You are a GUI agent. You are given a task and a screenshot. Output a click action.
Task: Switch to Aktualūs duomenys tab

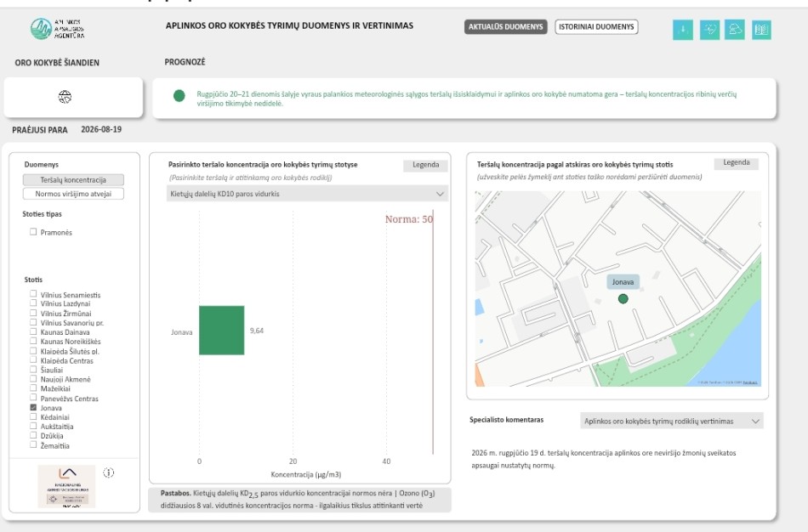click(x=505, y=27)
